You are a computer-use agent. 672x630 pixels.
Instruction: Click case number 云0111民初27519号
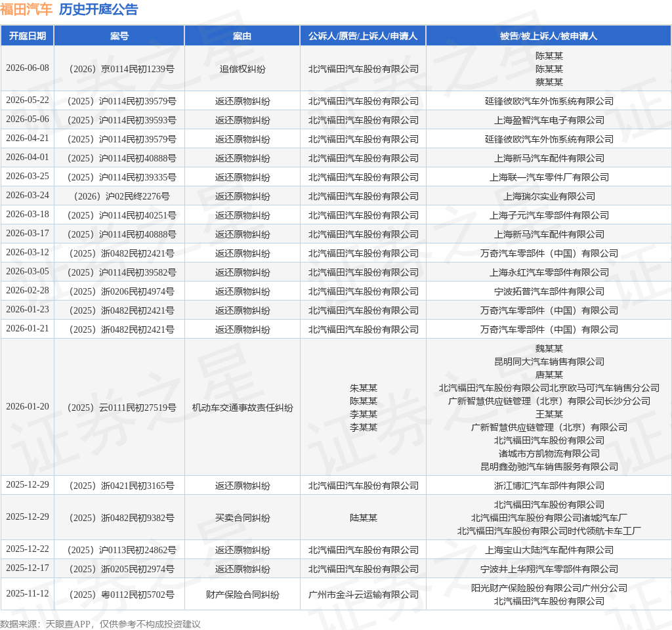pos(121,408)
